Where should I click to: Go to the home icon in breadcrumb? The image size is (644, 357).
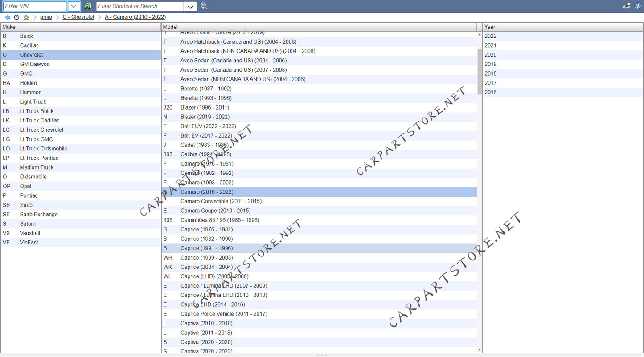click(x=26, y=17)
